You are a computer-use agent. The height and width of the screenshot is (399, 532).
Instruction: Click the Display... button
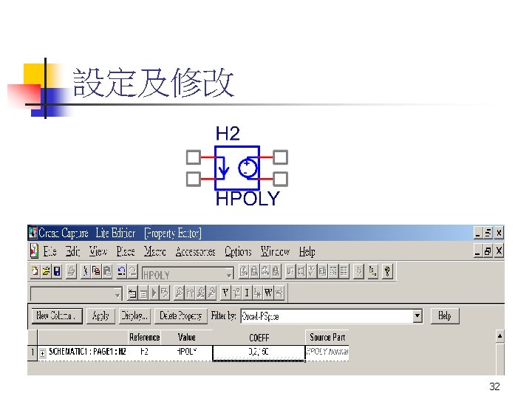[x=134, y=316]
